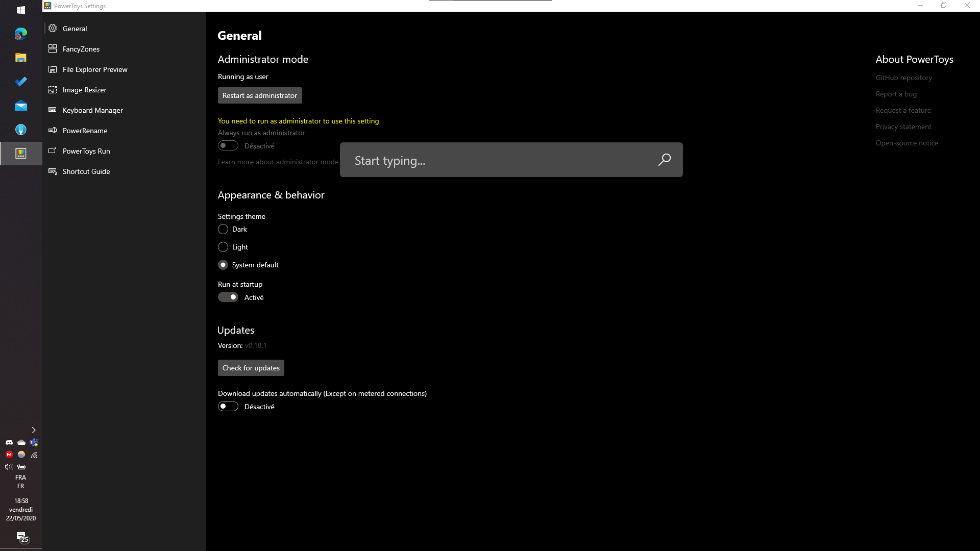Image resolution: width=980 pixels, height=551 pixels.
Task: Open the General settings page
Action: tap(124, 29)
